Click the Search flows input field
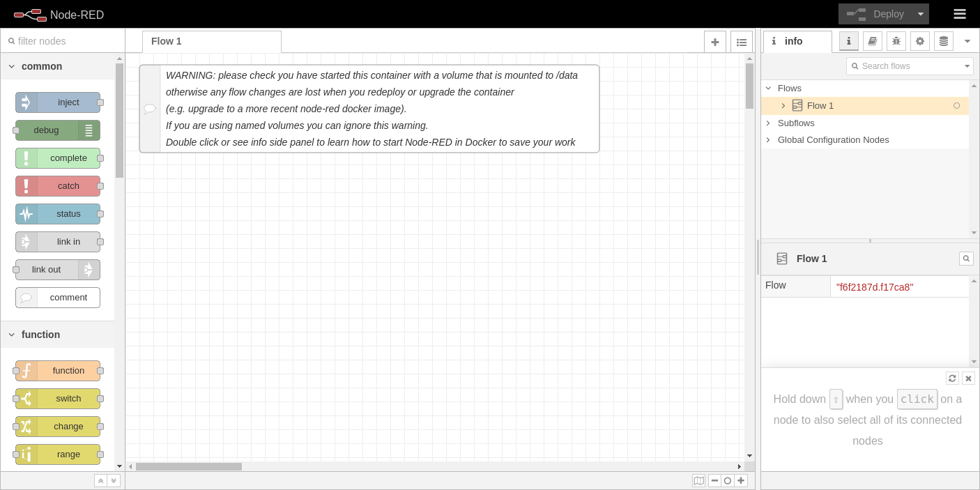 (905, 66)
